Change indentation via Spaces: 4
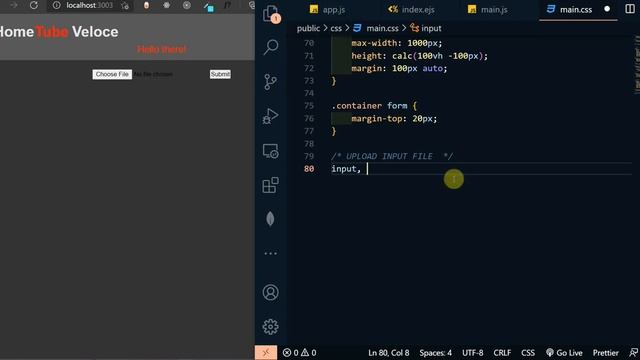The image size is (640, 360). tap(436, 353)
